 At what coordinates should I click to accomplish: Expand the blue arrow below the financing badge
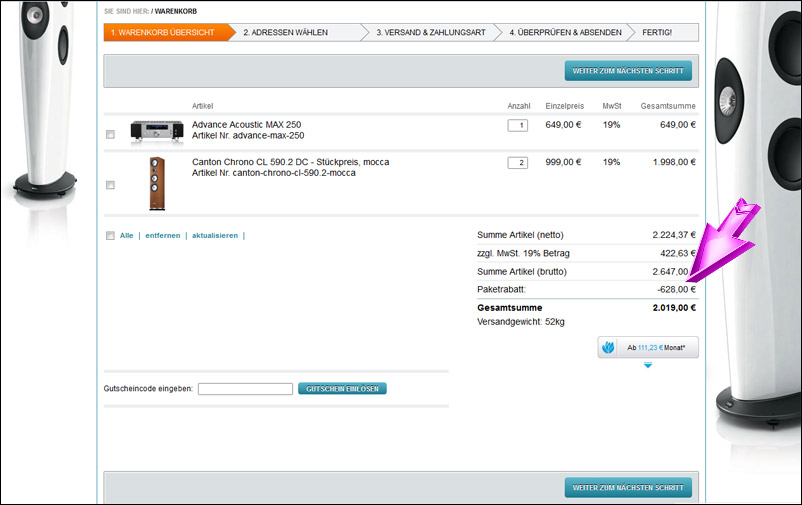coord(648,365)
